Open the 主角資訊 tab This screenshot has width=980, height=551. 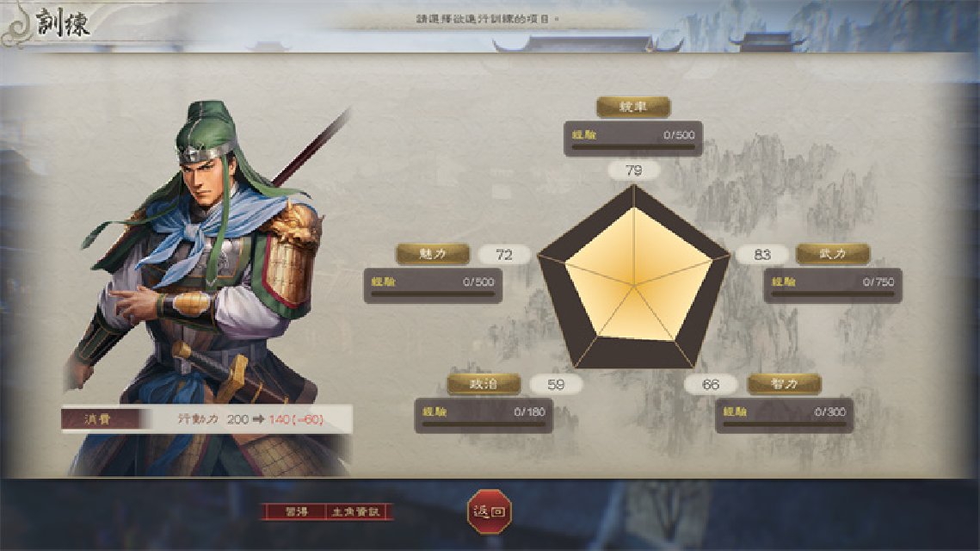tap(356, 511)
